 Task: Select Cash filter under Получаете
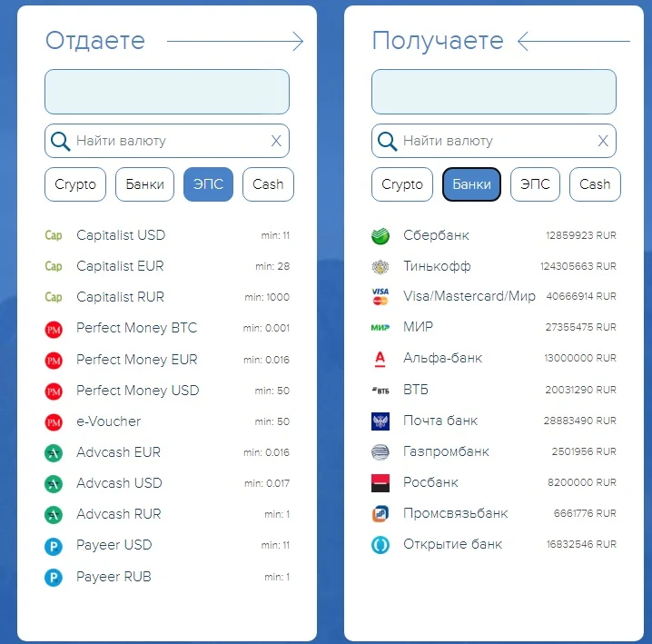595,184
